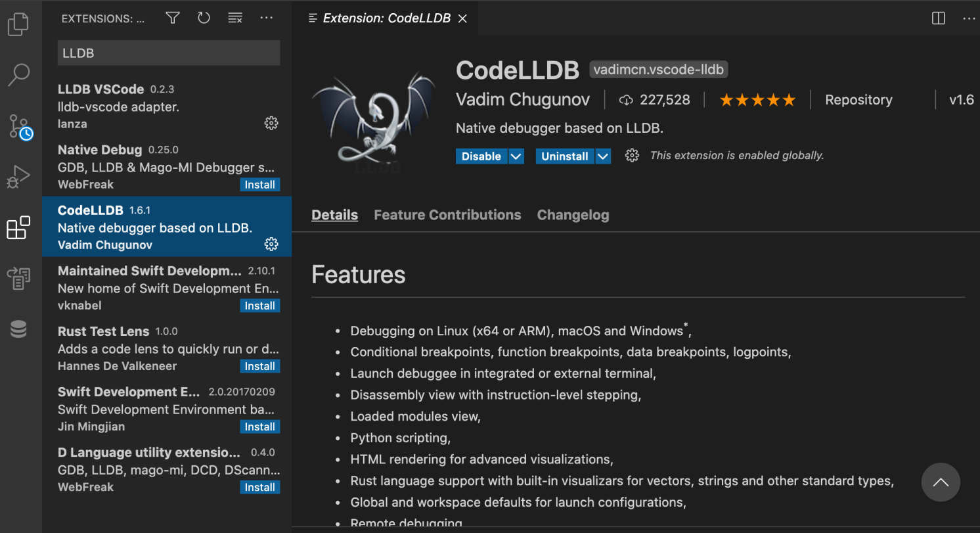Focus the extensions search box containing LLDB

(x=169, y=53)
